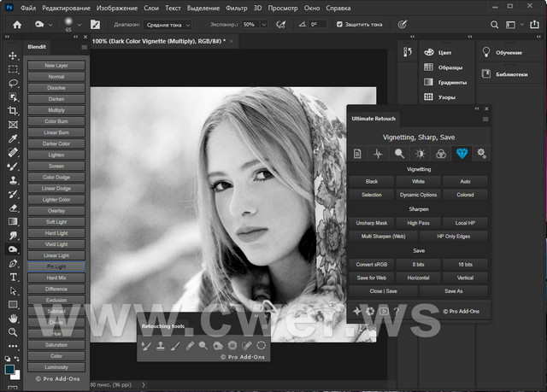Viewport: 547px width, 392px height.
Task: Click the magnifier tab in Ultimate Retouch
Action: click(399, 154)
